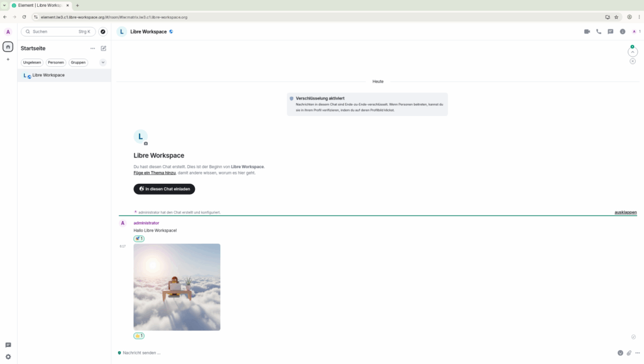This screenshot has width=644, height=364.
Task: Toggle the Ungelesen filter chip
Action: 32,62
